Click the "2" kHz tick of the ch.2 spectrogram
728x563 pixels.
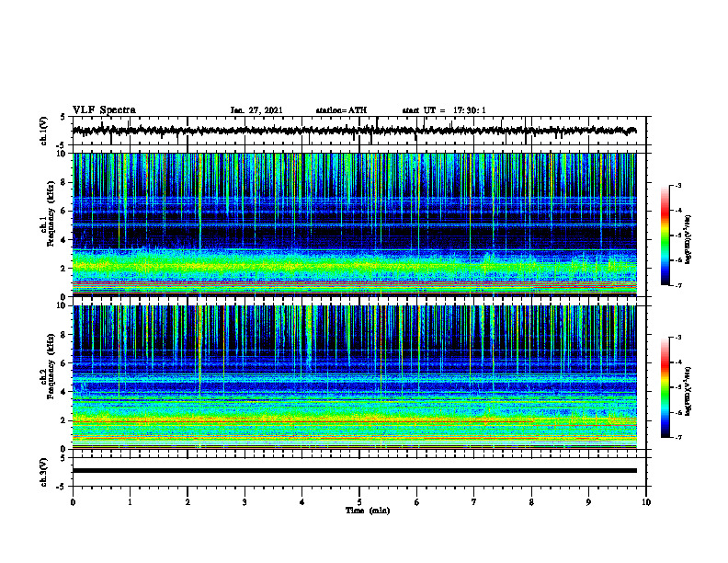[64, 420]
